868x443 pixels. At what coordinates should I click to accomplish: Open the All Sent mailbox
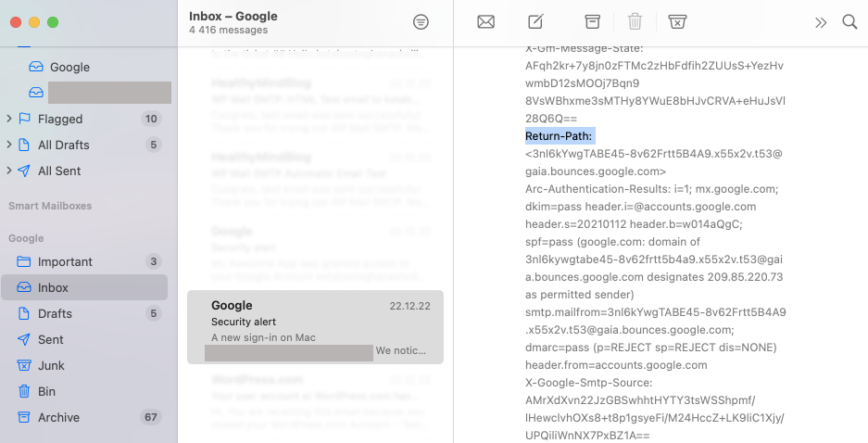coord(59,171)
